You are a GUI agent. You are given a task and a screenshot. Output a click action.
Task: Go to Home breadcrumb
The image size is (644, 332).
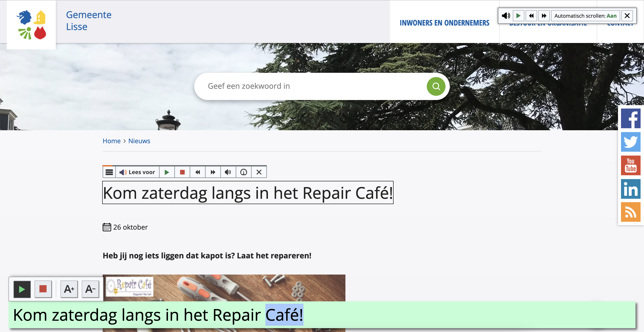pos(112,141)
